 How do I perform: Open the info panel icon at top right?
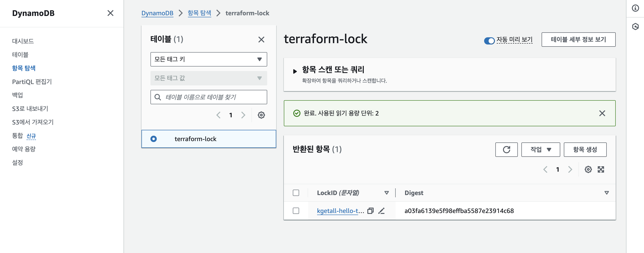[635, 8]
